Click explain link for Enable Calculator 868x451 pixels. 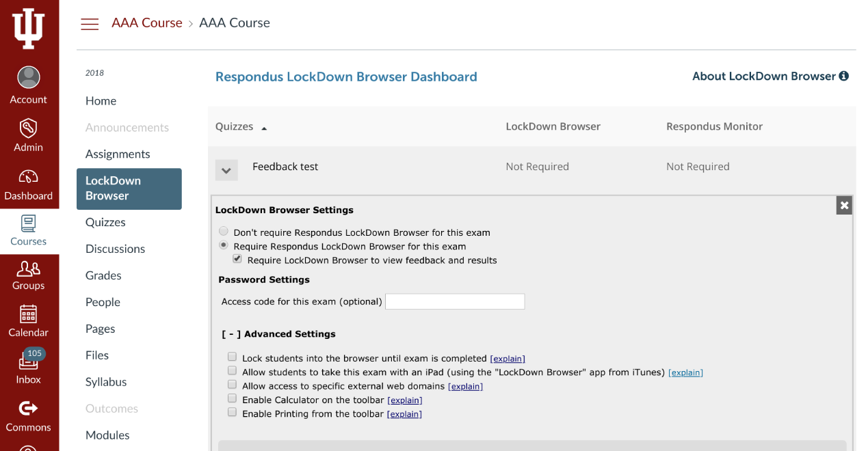click(405, 400)
